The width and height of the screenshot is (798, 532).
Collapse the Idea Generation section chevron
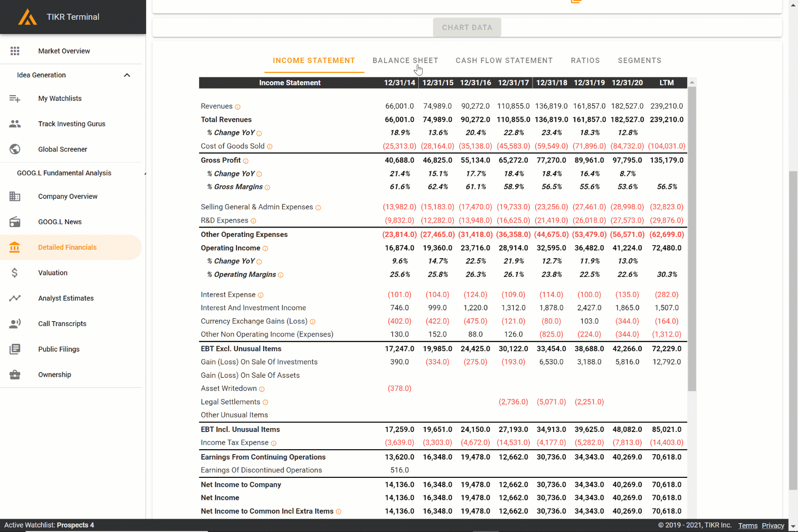(x=127, y=75)
